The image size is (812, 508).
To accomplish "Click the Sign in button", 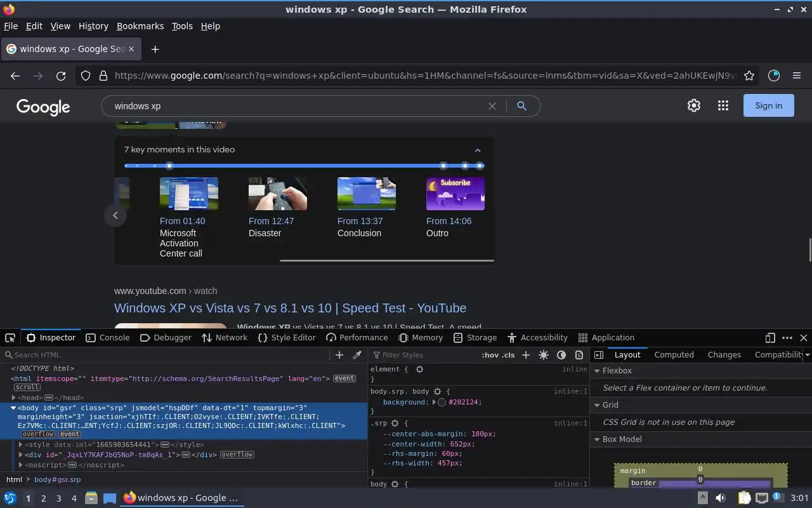I will pyautogui.click(x=768, y=106).
